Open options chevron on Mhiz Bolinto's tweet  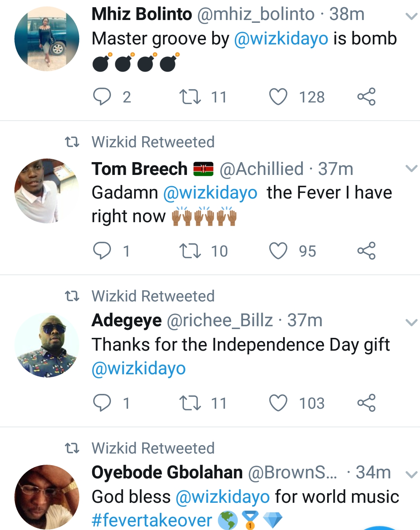pyautogui.click(x=412, y=16)
